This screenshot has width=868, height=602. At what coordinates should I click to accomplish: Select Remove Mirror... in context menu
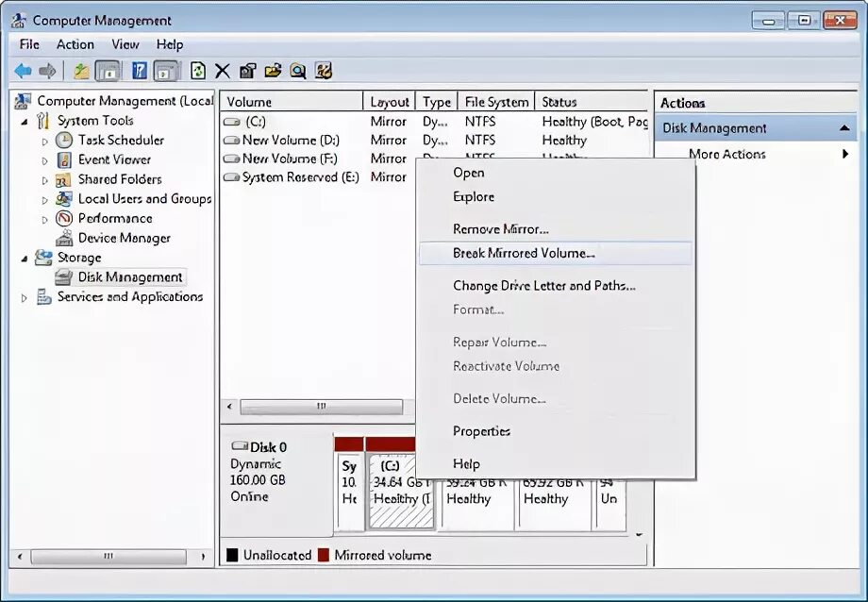(556, 228)
